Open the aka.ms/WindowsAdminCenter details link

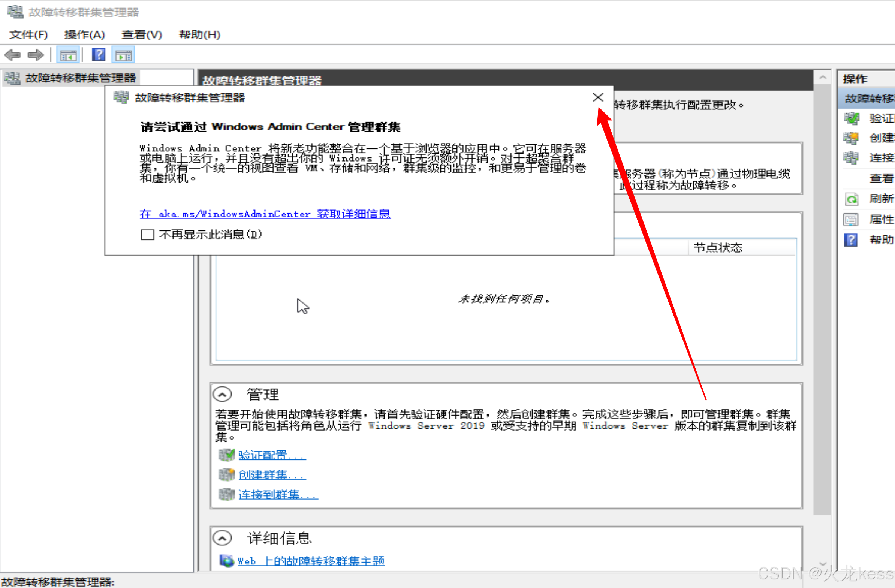pyautogui.click(x=265, y=214)
